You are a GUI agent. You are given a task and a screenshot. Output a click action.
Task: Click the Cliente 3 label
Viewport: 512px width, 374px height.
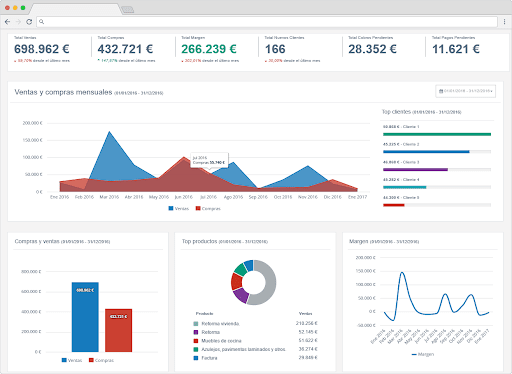pyautogui.click(x=401, y=162)
